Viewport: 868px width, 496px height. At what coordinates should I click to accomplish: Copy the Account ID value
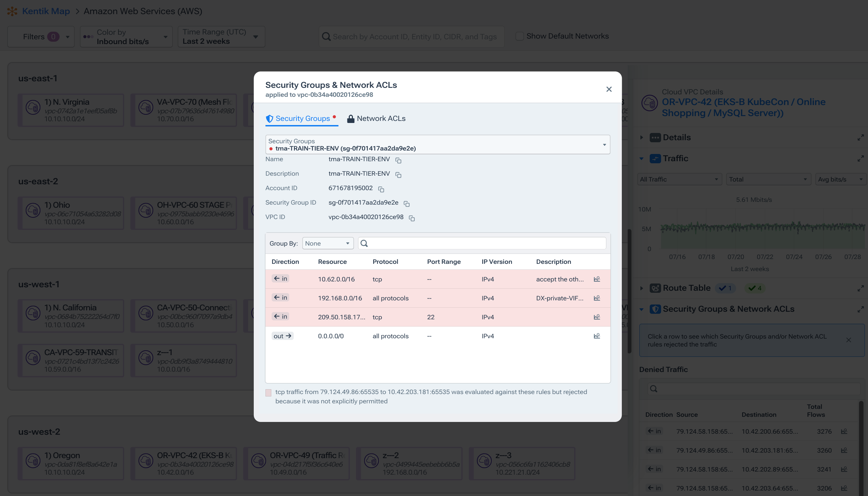click(381, 189)
